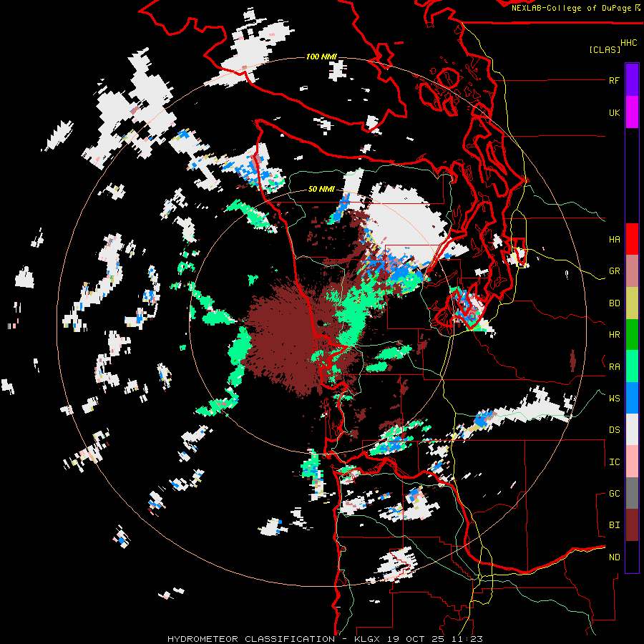The width and height of the screenshot is (644, 644).
Task: Click the HR legend label
Action: 614,335
